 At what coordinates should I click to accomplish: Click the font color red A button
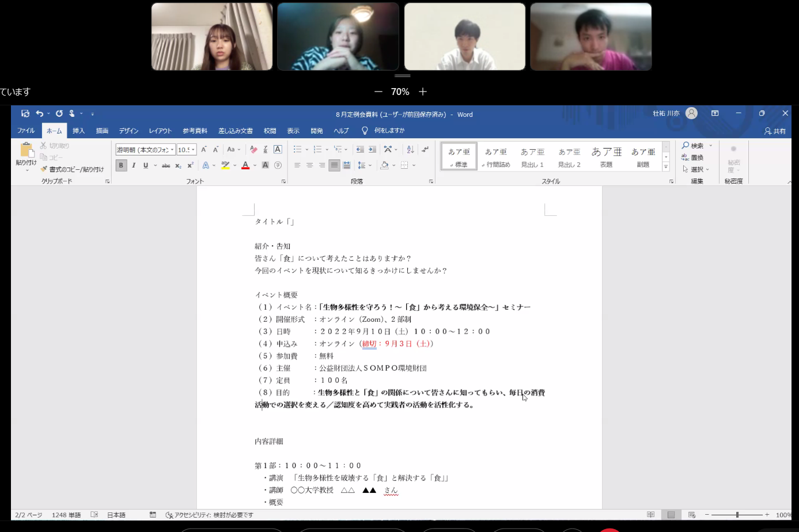(x=245, y=165)
